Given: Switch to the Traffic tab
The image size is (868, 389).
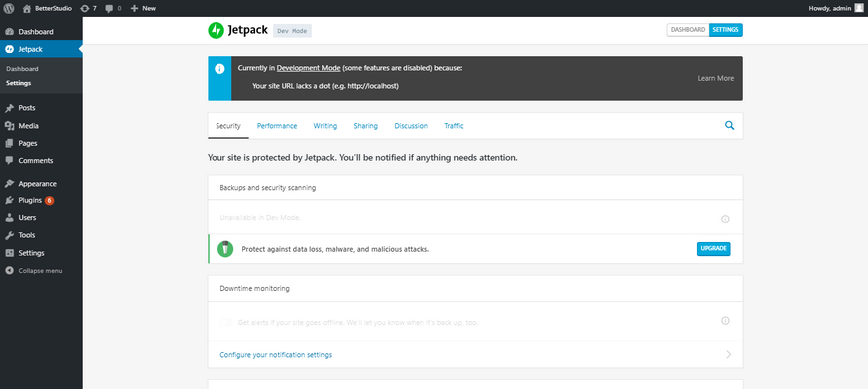Looking at the screenshot, I should coord(454,126).
